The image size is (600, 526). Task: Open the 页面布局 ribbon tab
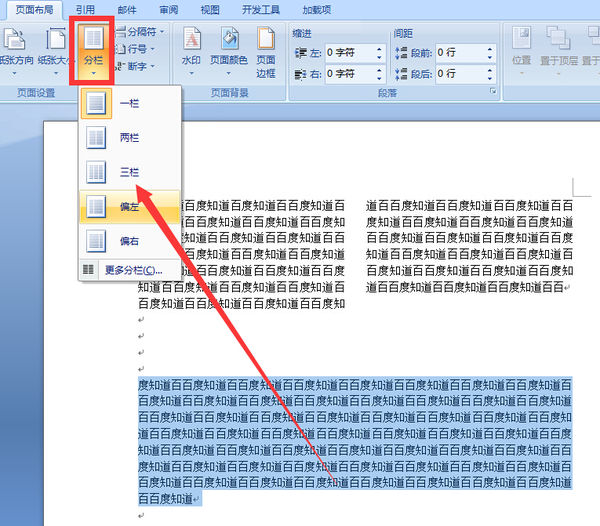[34, 10]
